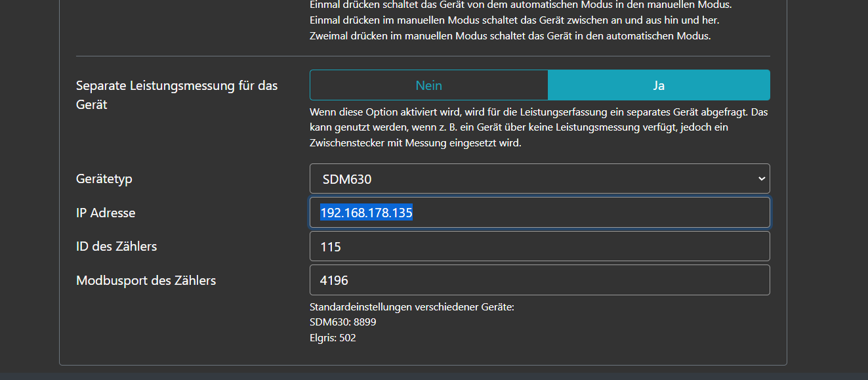
Task: Click into the ID des Zählers field
Action: click(x=539, y=247)
